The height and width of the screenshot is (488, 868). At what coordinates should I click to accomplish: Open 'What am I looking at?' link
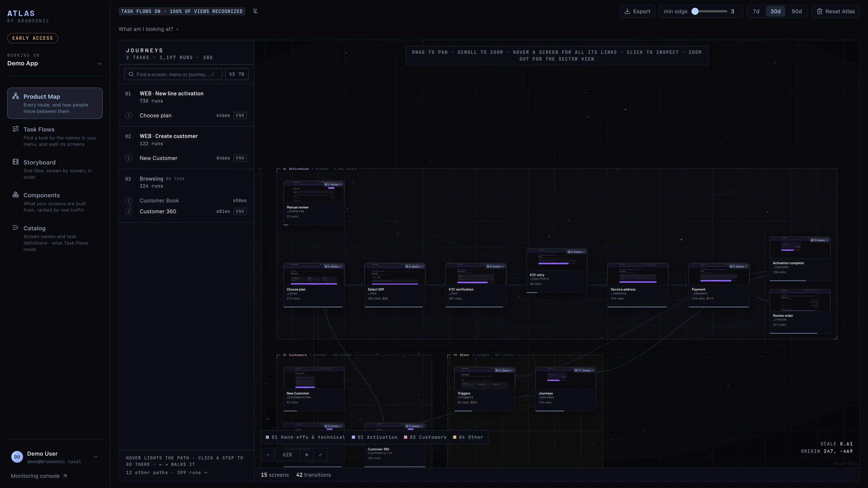click(x=148, y=29)
